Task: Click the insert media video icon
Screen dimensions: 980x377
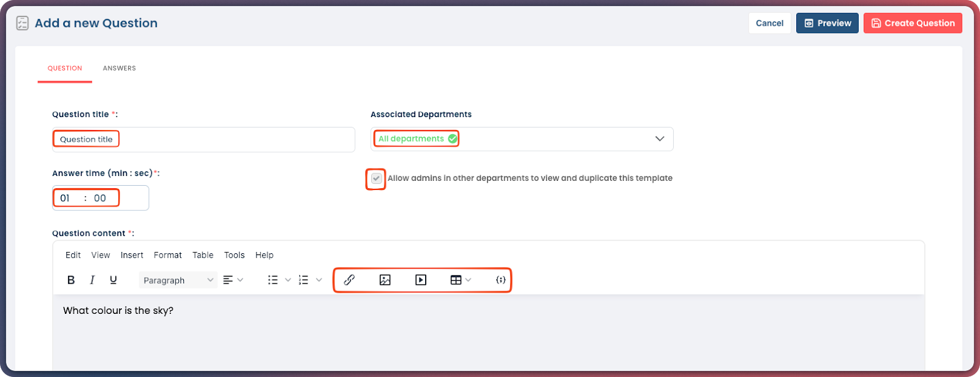Action: pyautogui.click(x=421, y=280)
